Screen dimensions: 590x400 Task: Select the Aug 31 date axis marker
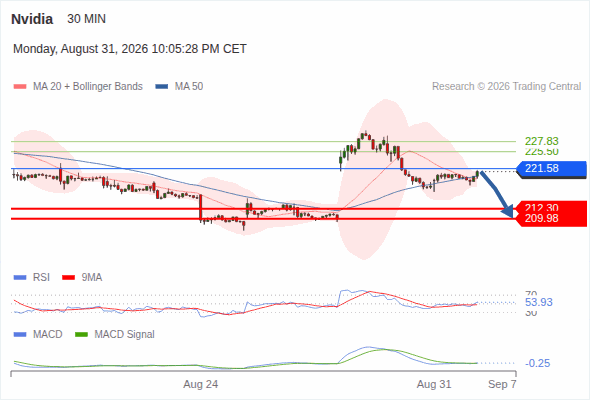coord(433,384)
